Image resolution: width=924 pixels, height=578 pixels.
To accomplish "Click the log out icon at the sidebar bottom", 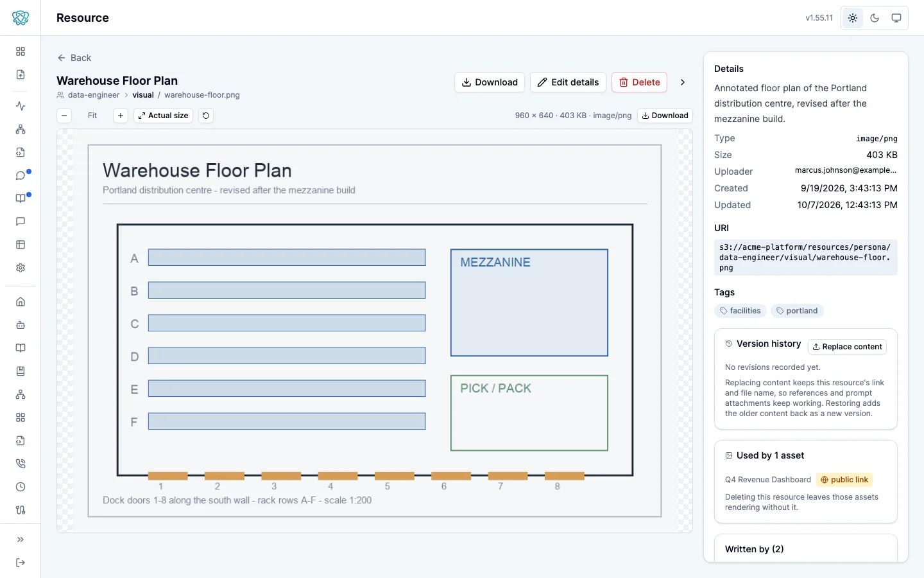I will 21,563.
